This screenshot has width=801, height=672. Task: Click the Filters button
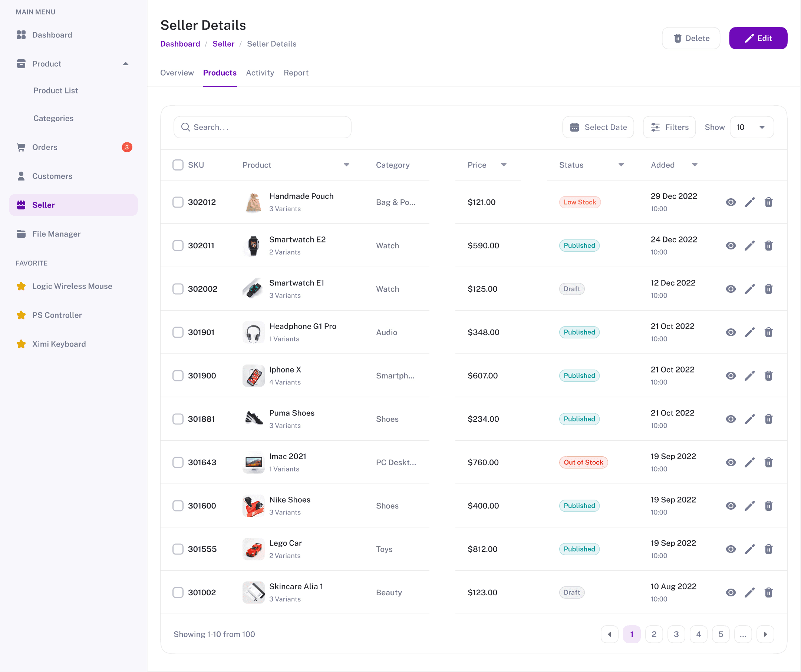point(669,127)
